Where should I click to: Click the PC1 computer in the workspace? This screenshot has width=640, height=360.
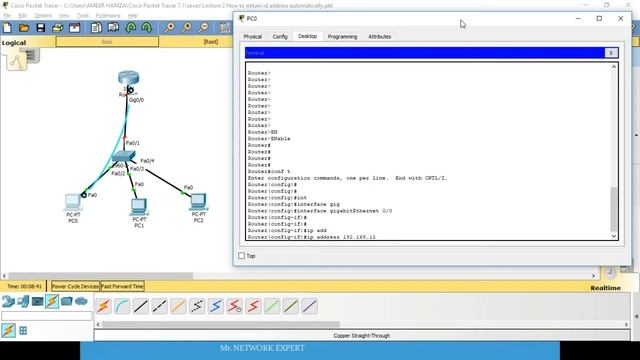tap(139, 207)
